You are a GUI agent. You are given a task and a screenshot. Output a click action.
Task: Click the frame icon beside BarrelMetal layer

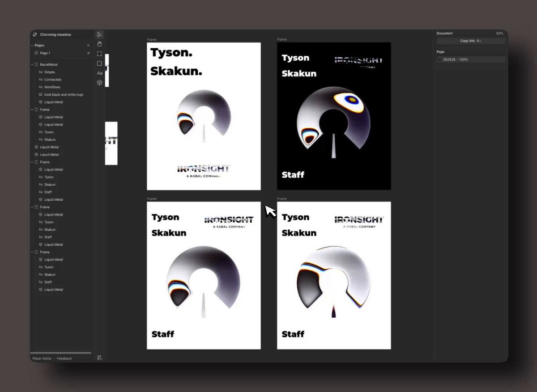coord(37,64)
